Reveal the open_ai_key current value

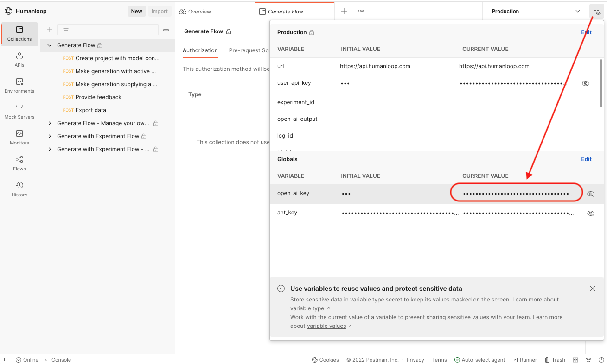coord(591,194)
